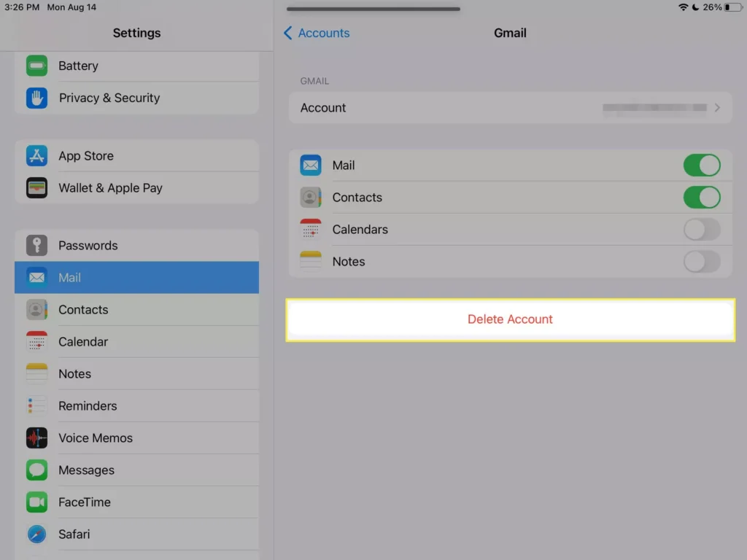Open Safari compass icon
Image resolution: width=747 pixels, height=560 pixels.
(36, 534)
